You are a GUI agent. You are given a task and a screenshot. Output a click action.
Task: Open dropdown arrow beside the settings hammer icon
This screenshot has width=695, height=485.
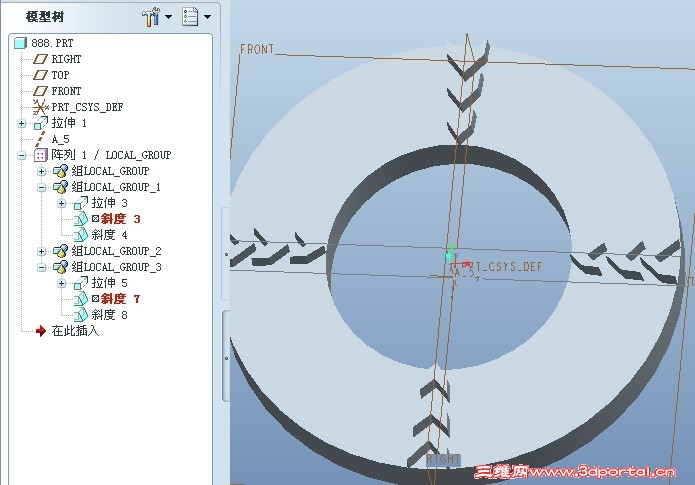(x=168, y=17)
